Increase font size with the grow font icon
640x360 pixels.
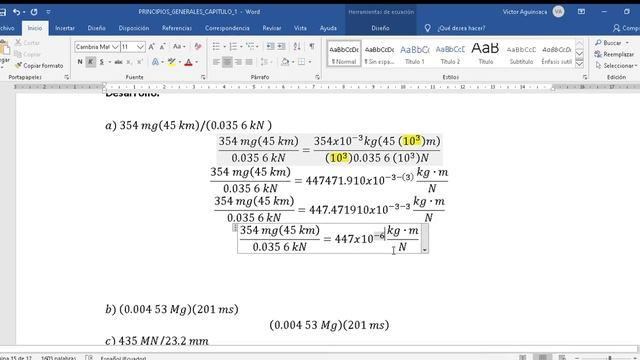coord(151,47)
